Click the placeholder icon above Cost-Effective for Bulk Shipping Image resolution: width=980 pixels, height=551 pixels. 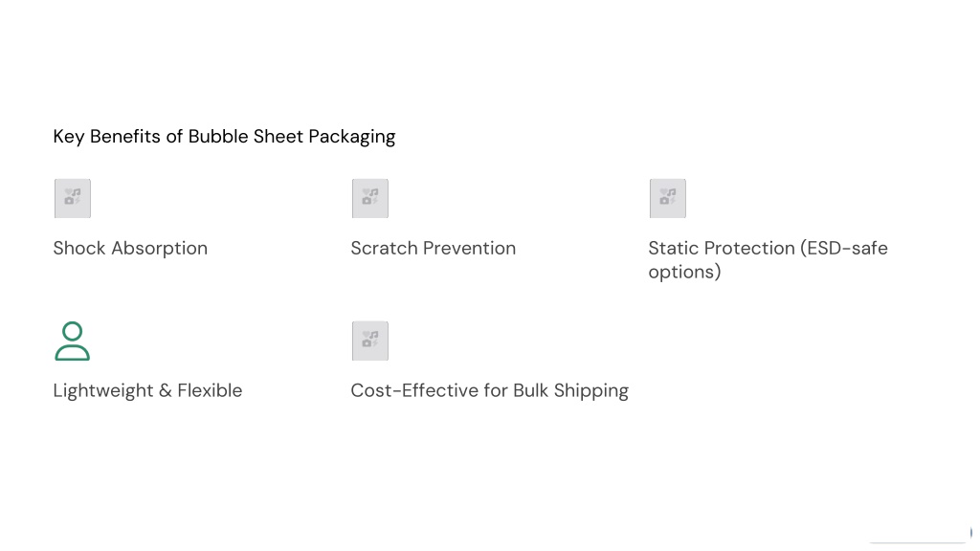[370, 342]
